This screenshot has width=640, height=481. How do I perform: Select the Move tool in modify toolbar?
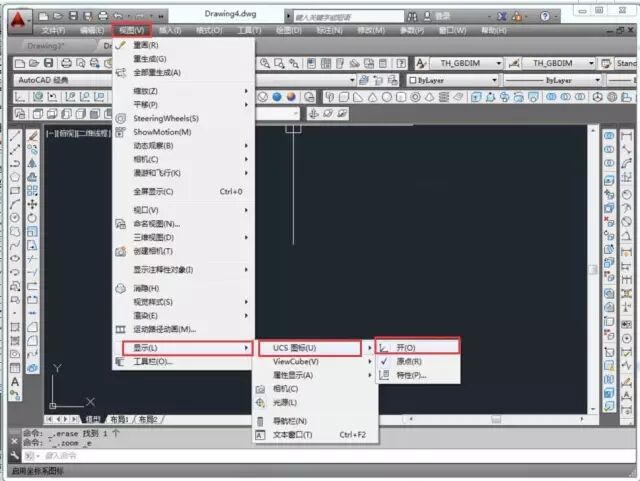tap(32, 204)
